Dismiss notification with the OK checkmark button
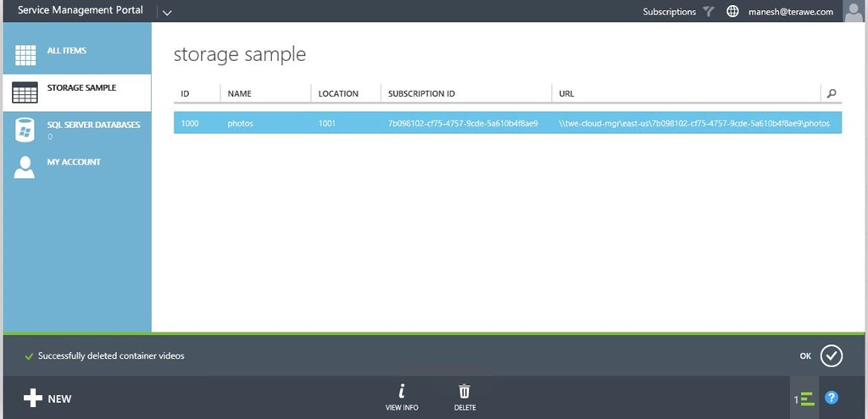Image resolution: width=868 pixels, height=419 pixels. point(831,356)
